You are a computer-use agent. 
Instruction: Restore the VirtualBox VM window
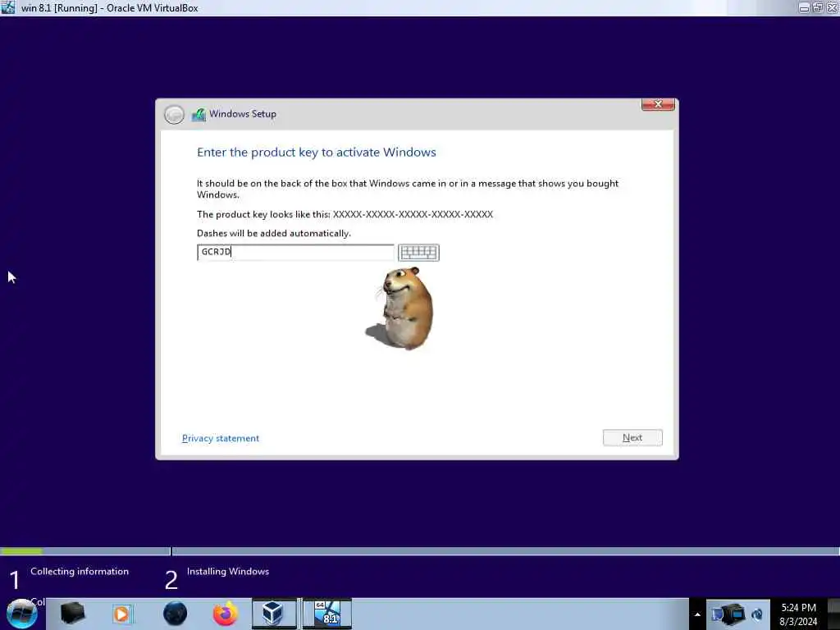[818, 7]
